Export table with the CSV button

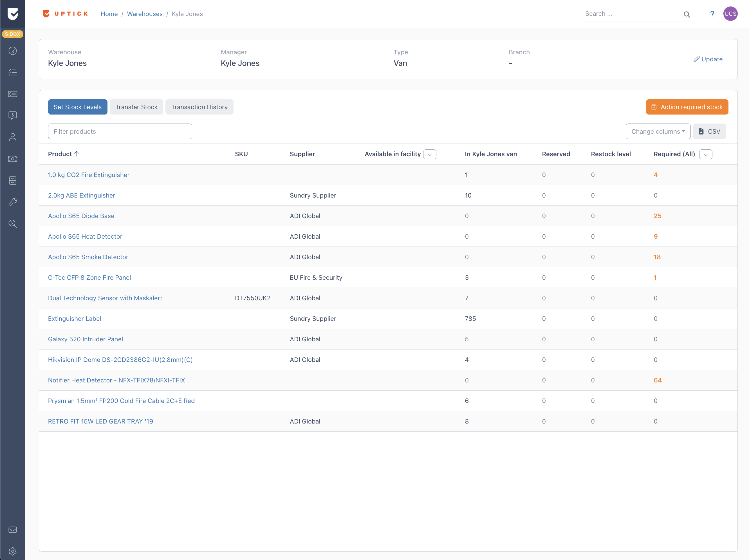click(x=709, y=131)
